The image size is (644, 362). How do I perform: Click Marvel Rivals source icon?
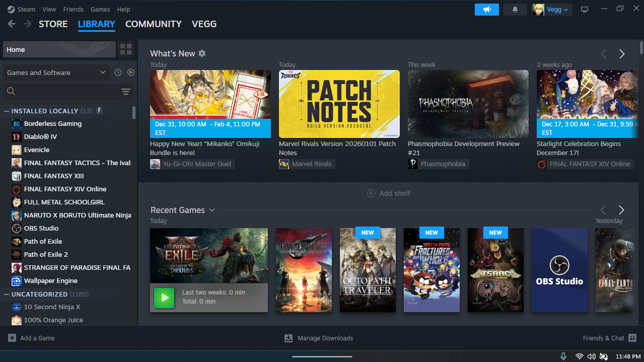[x=284, y=164]
